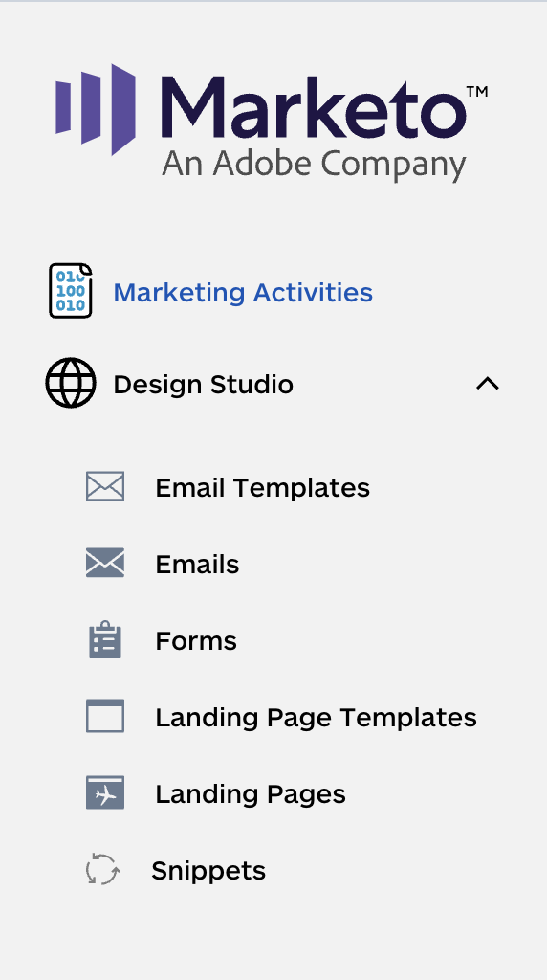Open the Forms menu item
The width and height of the screenshot is (547, 980).
point(196,640)
